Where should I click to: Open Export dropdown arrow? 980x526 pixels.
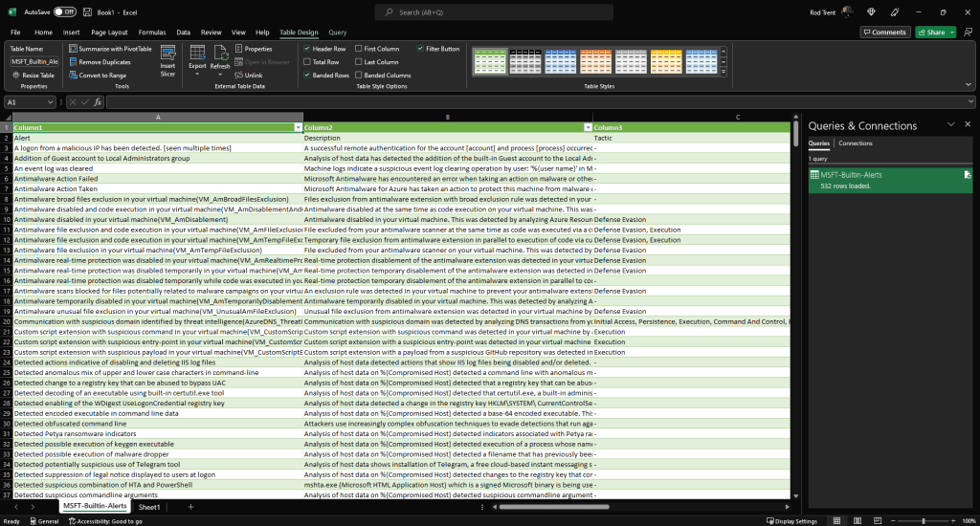[197, 75]
